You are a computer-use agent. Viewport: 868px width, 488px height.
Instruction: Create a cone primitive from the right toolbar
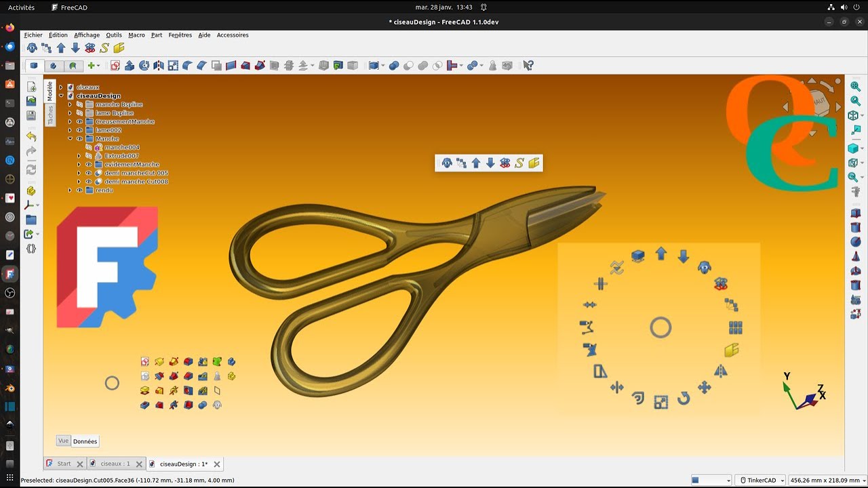tap(855, 256)
